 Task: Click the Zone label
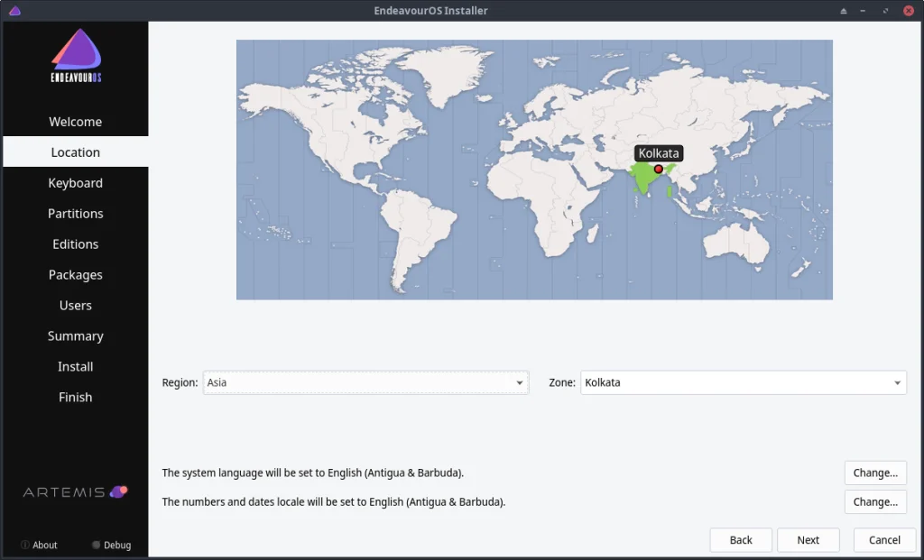[562, 382]
